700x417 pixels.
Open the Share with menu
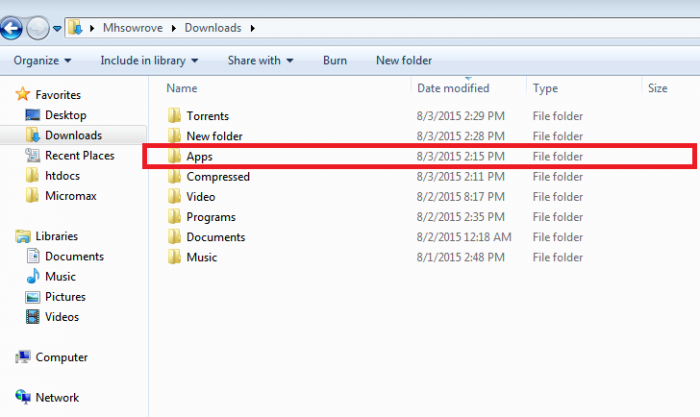(x=260, y=60)
